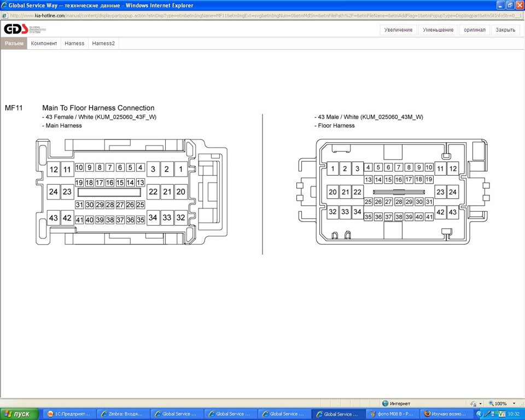The height and width of the screenshot is (420, 525).
Task: Switch to 1С:Предприятие in the taskbar
Action: coord(69,414)
